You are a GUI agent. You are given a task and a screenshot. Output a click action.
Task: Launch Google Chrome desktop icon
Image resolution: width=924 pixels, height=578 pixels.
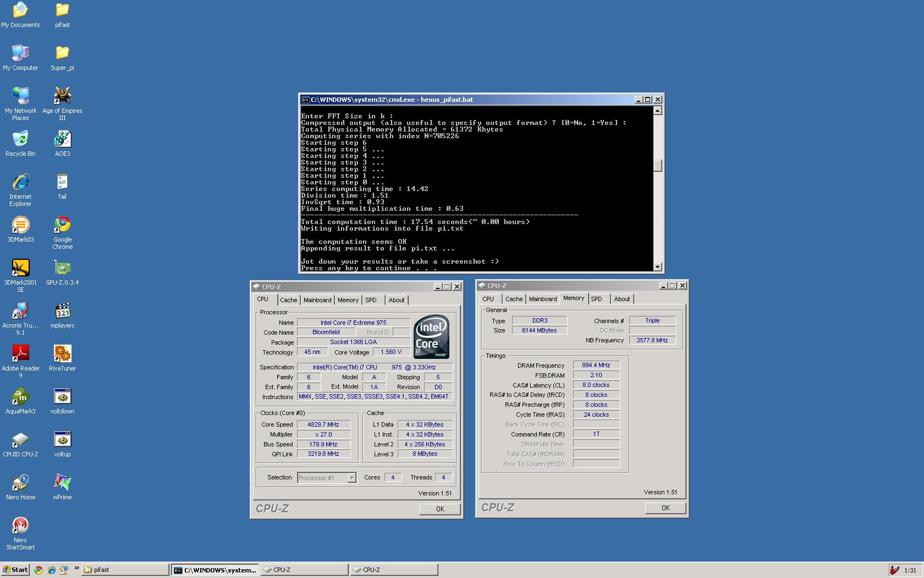click(x=62, y=232)
